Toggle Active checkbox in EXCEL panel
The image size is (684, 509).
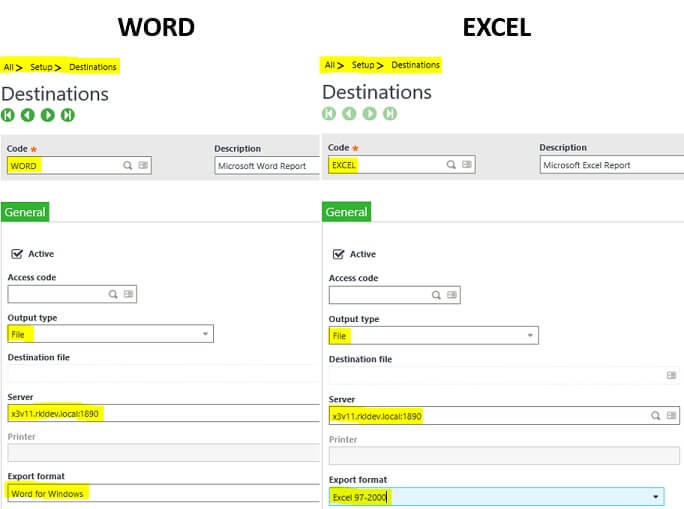click(339, 254)
